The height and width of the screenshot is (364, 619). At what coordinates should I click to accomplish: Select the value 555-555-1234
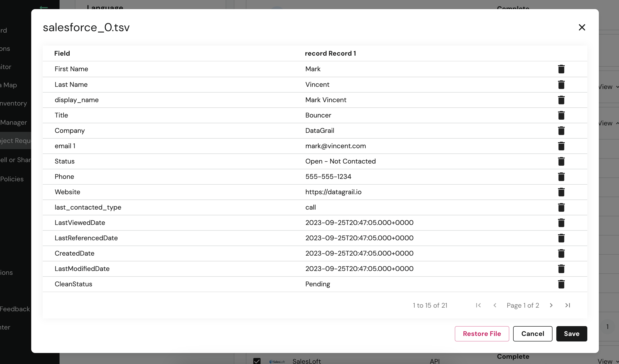click(x=328, y=176)
